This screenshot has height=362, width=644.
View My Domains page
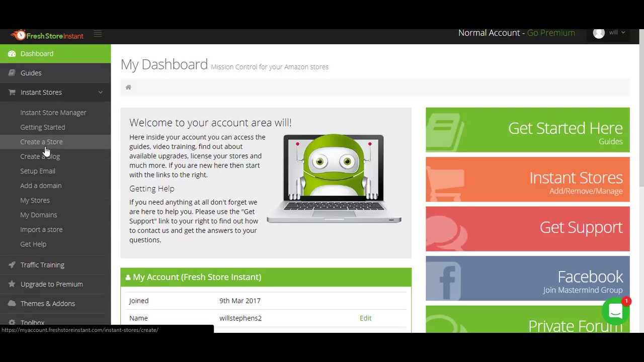pos(39,215)
